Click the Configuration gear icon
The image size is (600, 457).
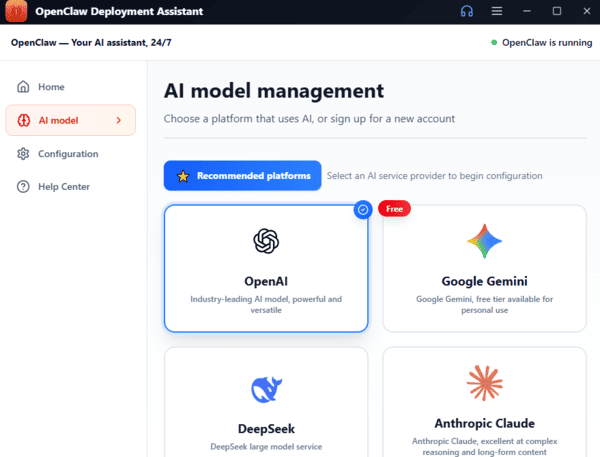(23, 153)
